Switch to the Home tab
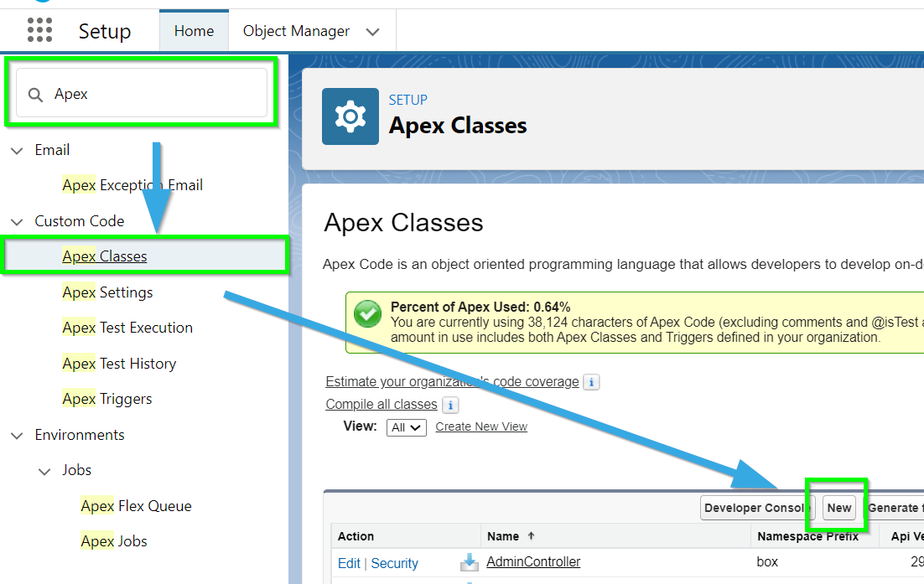 tap(194, 31)
